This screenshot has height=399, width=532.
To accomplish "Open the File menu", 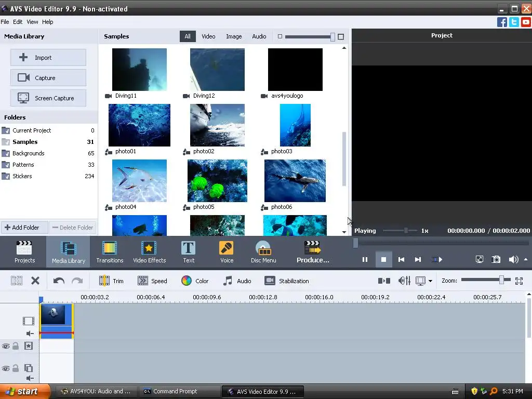I will pos(5,22).
